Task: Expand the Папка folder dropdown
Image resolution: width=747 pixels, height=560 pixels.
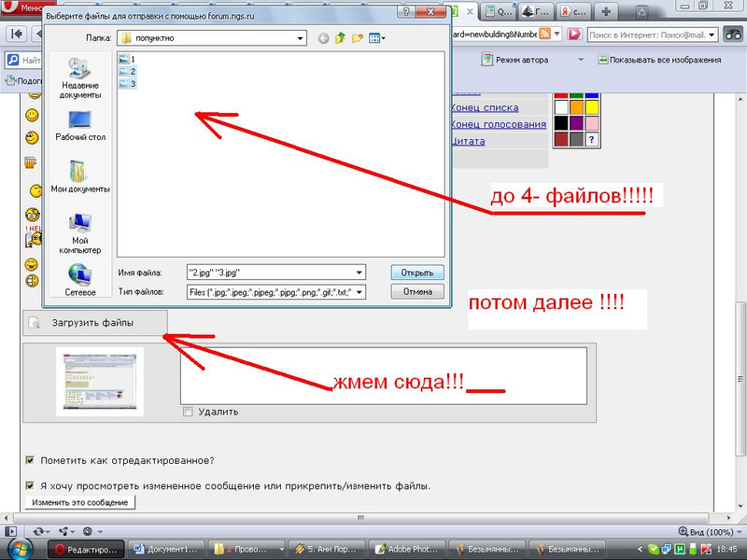Action: [300, 38]
